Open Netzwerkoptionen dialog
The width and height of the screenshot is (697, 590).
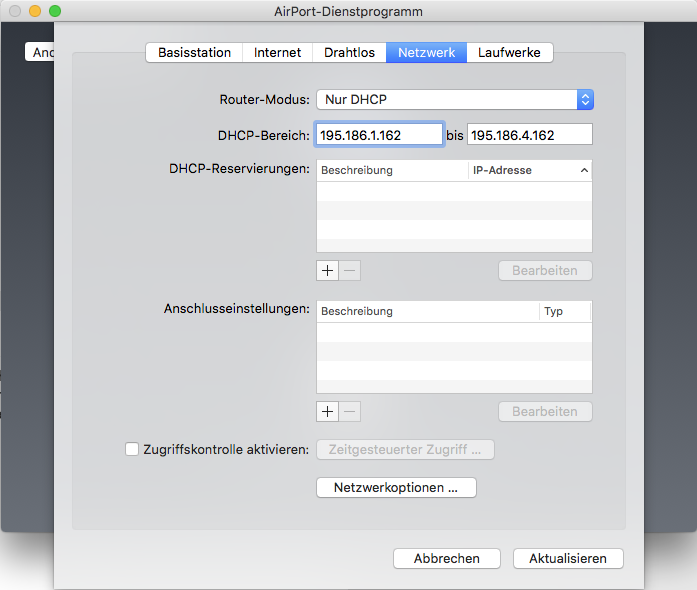[396, 488]
